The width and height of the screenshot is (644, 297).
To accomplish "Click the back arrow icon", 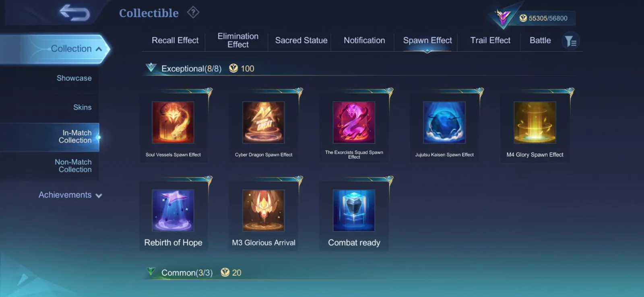I will tap(74, 12).
